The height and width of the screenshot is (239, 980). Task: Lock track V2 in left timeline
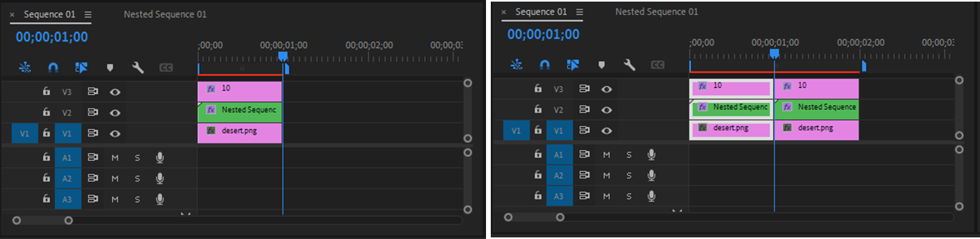[46, 112]
